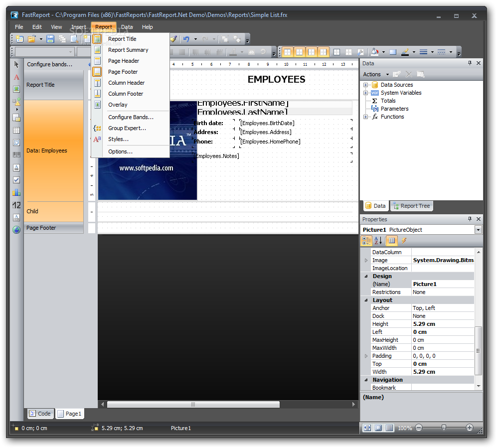
Task: Expand the Padding property row
Action: (x=366, y=356)
